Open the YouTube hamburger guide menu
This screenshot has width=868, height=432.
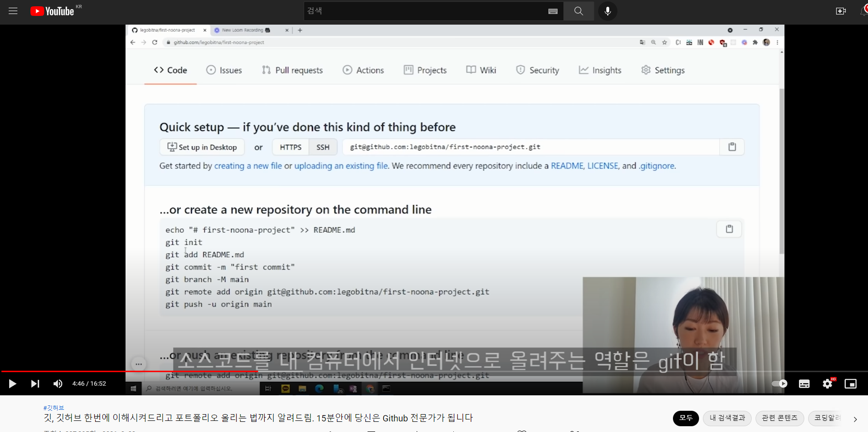click(13, 11)
